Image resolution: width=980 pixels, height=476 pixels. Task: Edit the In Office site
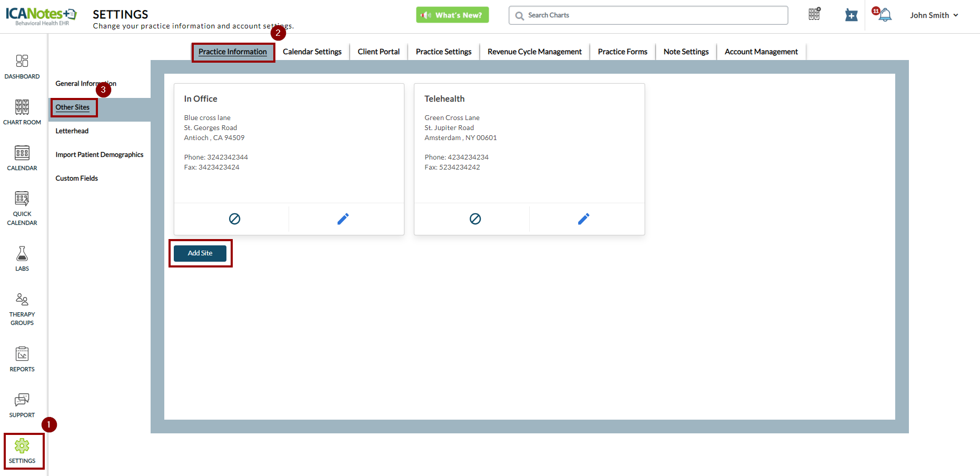(343, 219)
